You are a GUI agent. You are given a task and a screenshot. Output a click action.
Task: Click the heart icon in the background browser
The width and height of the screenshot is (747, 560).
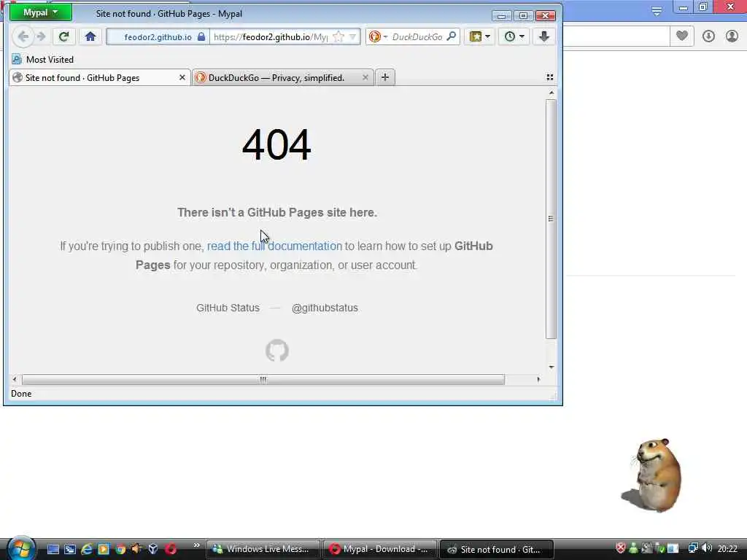click(682, 36)
